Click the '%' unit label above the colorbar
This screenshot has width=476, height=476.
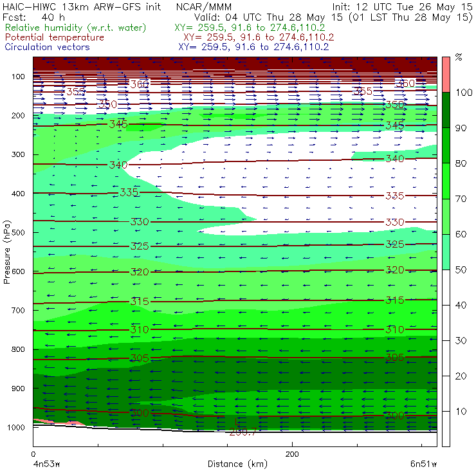tap(459, 57)
